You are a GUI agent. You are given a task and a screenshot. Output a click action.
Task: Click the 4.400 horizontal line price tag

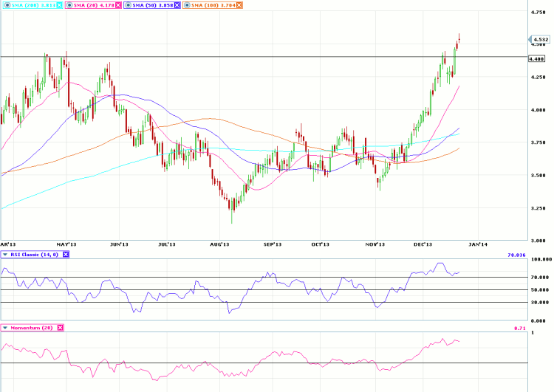coord(536,59)
